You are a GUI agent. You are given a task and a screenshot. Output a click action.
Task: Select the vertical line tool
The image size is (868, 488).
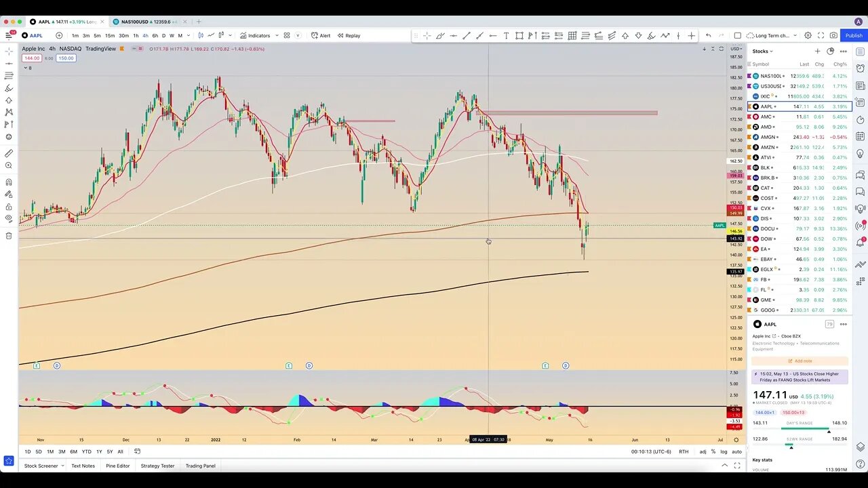click(678, 35)
